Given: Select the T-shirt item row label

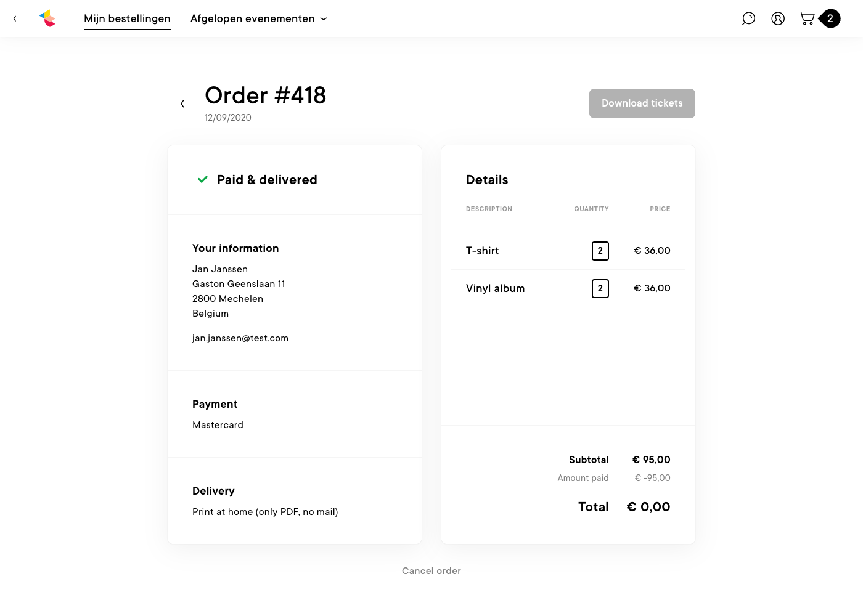Looking at the screenshot, I should coord(482,251).
